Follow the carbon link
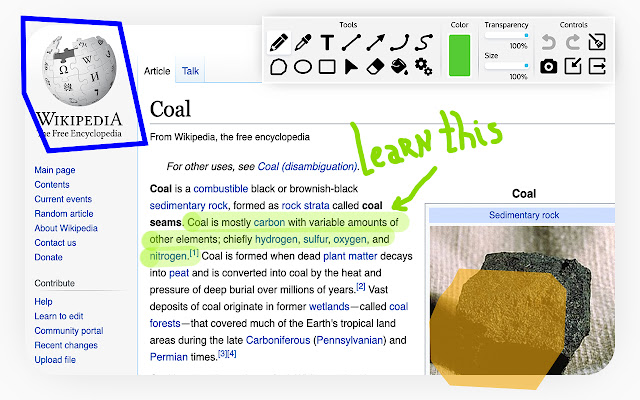 pyautogui.click(x=269, y=222)
